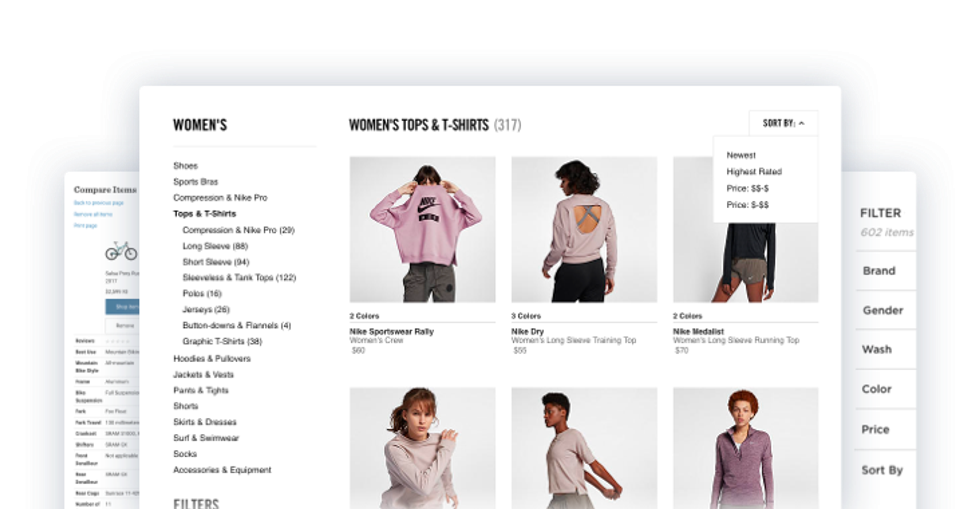Expand Wash filter in right panel
This screenshot has height=509, width=980.
(886, 349)
